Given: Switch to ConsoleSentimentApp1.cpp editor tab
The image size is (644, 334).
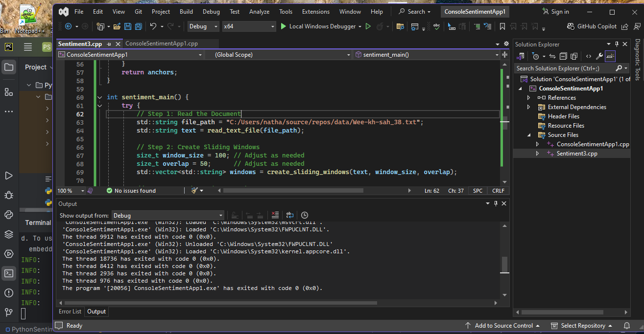Looking at the screenshot, I should (x=162, y=44).
